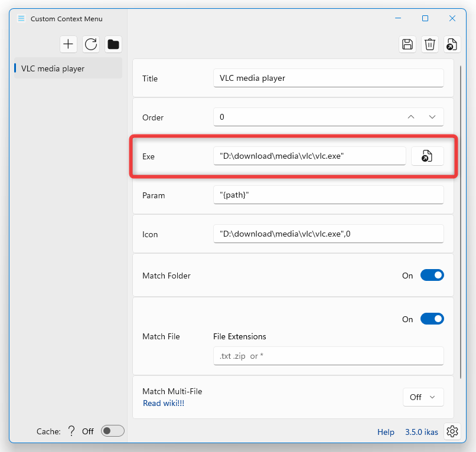This screenshot has height=452, width=476.
Task: Enable the Cache toggle
Action: pyautogui.click(x=113, y=431)
